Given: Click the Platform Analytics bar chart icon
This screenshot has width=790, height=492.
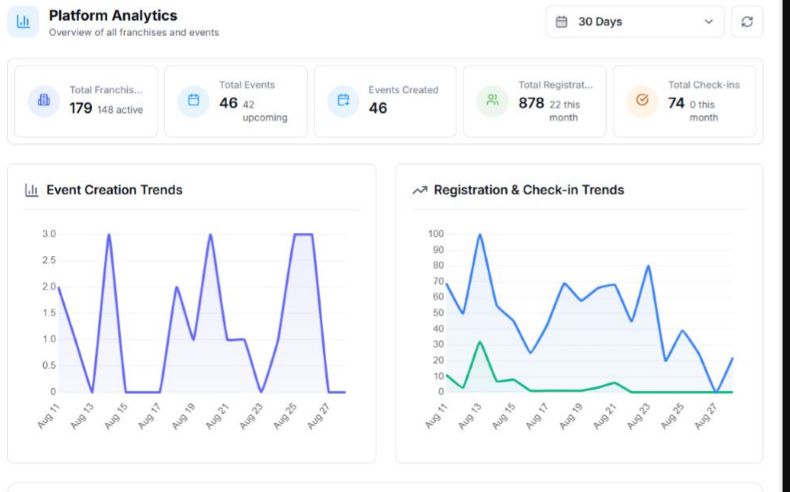Looking at the screenshot, I should 23,22.
